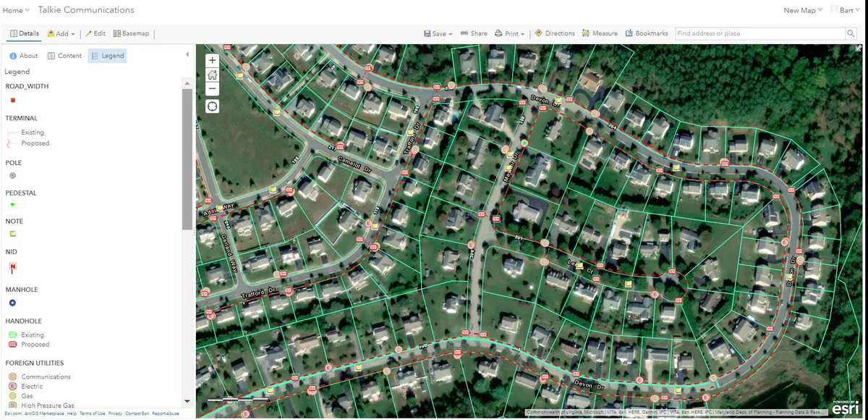Enable the find-my-location crosshair
This screenshot has height=420, width=868.
(212, 106)
